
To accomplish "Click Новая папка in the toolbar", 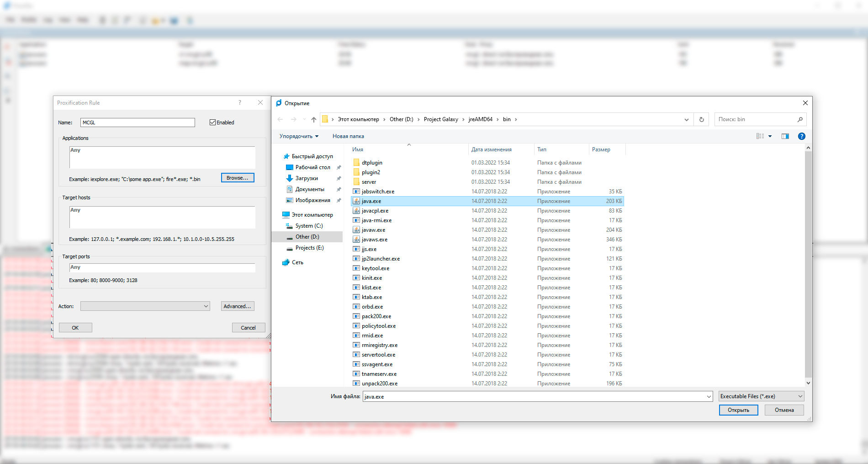I will click(x=348, y=136).
